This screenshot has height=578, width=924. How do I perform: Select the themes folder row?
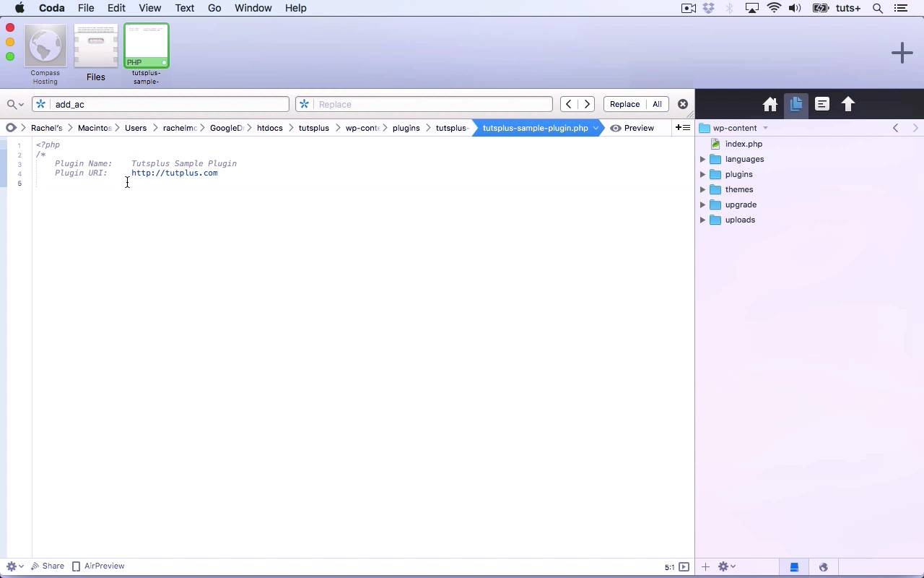(x=809, y=189)
